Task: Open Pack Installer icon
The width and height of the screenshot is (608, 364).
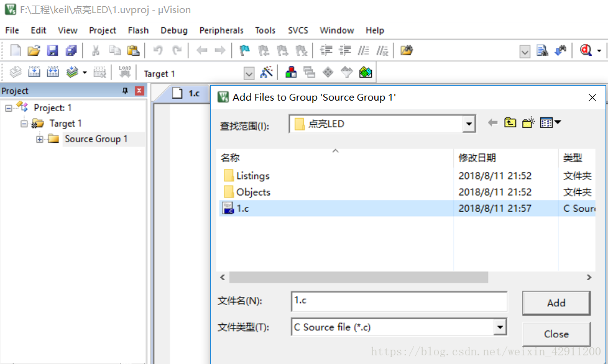Action: (x=366, y=72)
